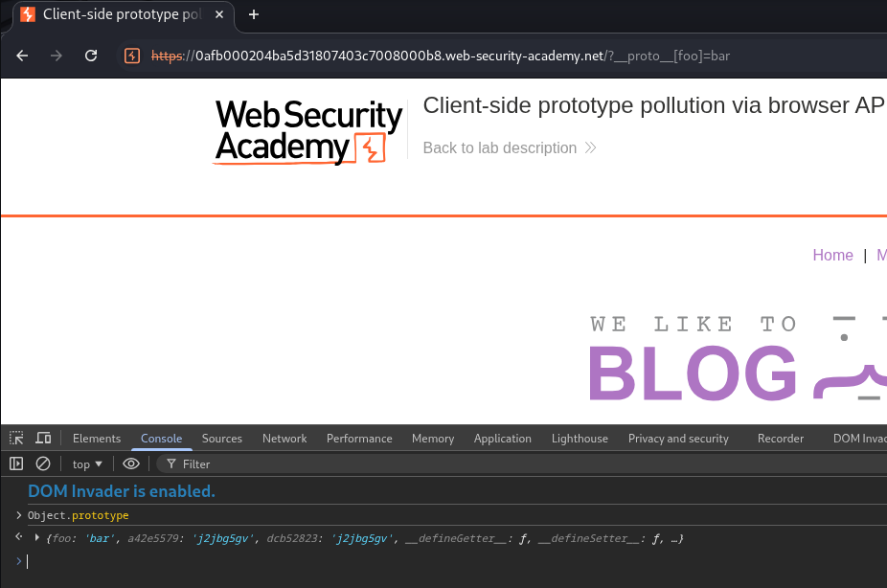Open a new browser tab with plus icon

pyautogui.click(x=254, y=14)
